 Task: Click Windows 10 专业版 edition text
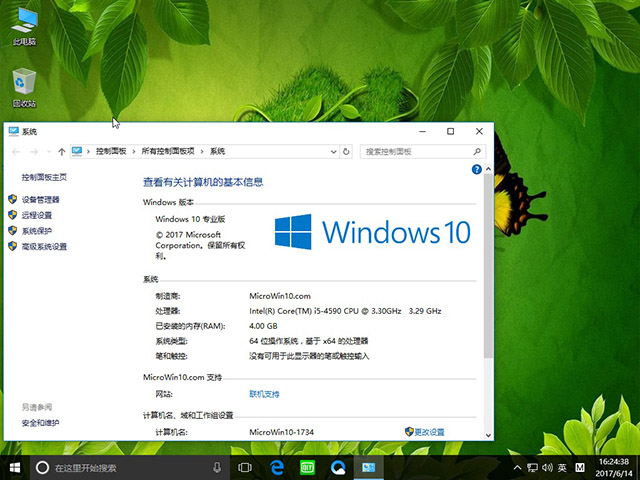pos(190,219)
